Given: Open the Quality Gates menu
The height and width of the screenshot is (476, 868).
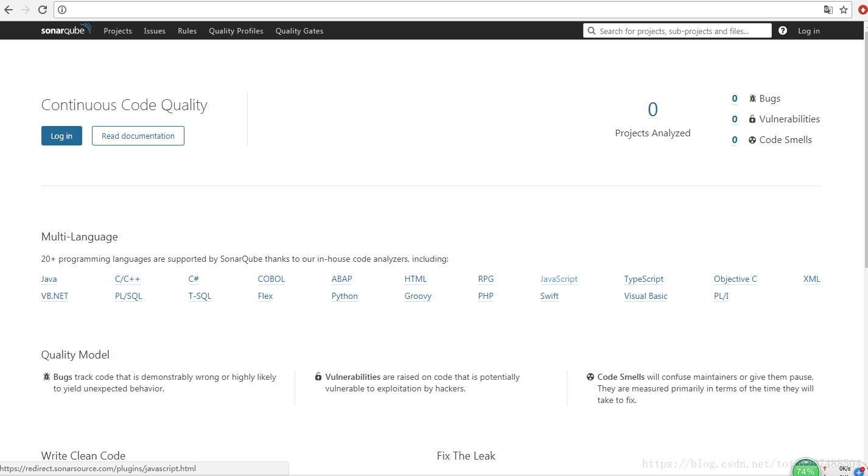Looking at the screenshot, I should point(299,31).
